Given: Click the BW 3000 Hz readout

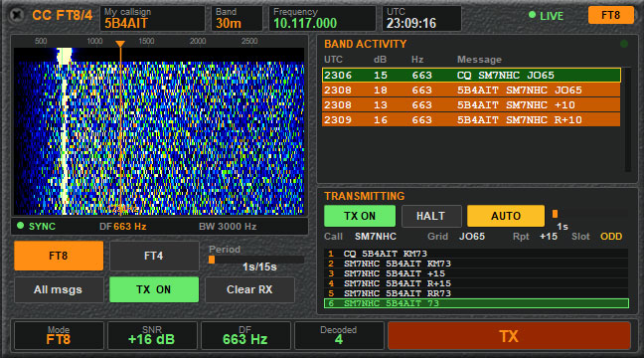Looking at the screenshot, I should point(228,227).
